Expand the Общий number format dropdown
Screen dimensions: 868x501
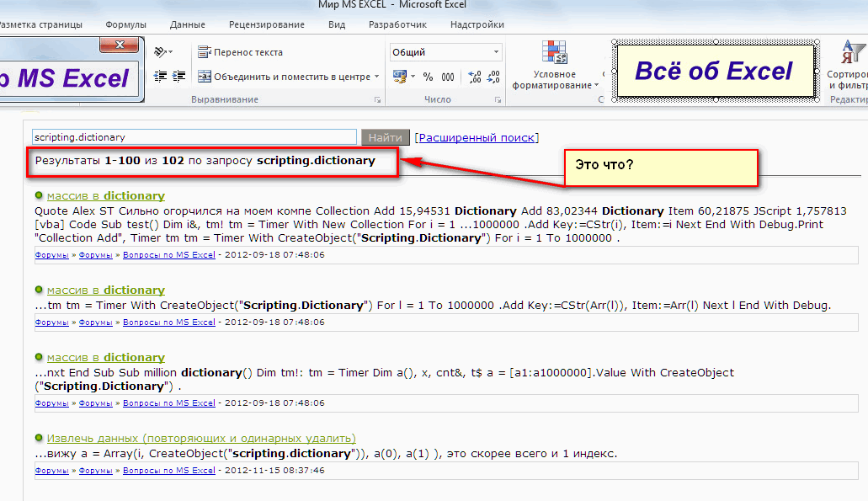pyautogui.click(x=496, y=52)
